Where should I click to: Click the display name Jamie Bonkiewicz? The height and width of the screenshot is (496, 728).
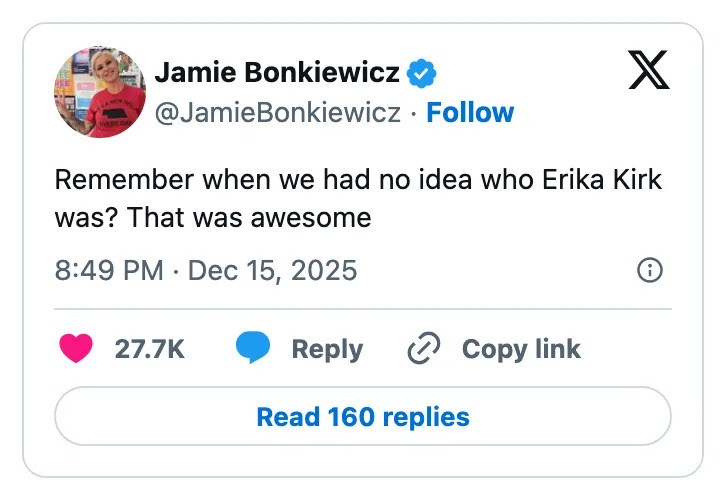277,73
